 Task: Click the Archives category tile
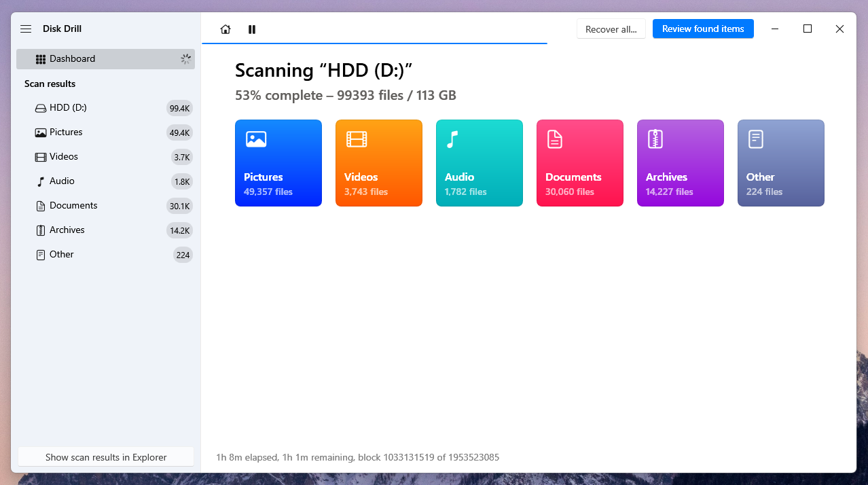(680, 163)
